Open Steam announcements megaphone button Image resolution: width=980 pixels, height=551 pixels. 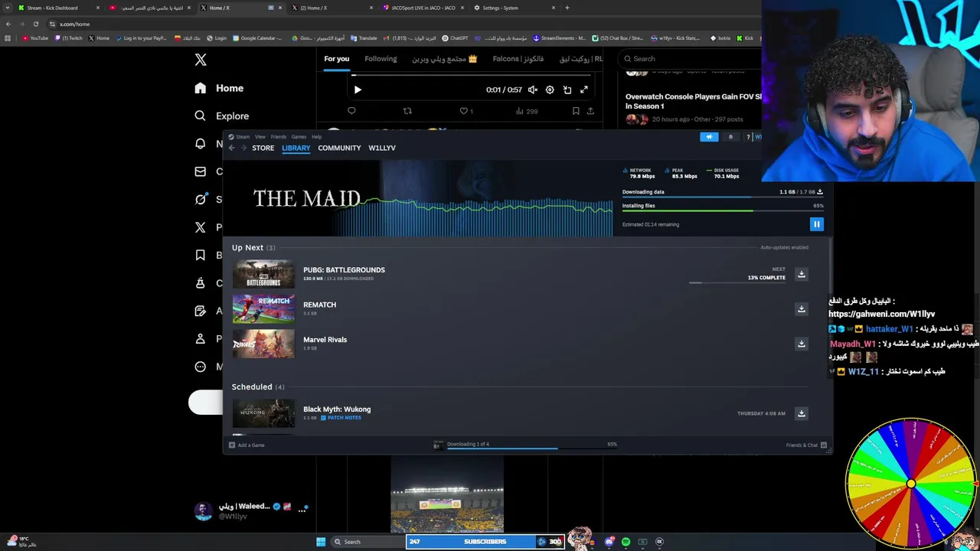click(x=709, y=137)
